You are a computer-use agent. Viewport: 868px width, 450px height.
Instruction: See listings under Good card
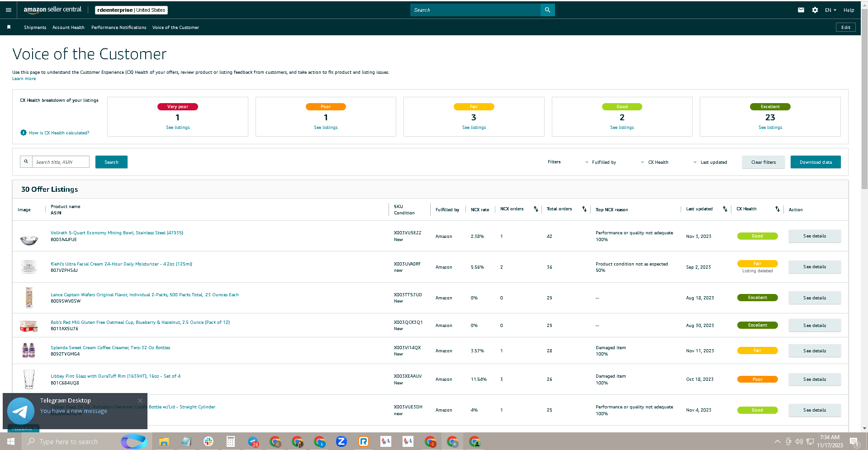click(x=622, y=128)
